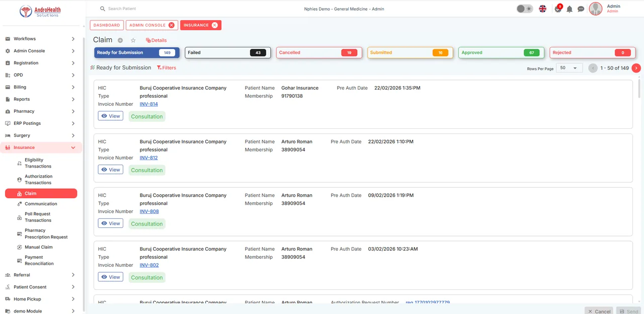The height and width of the screenshot is (314, 644).
Task: Click the Surgery sidebar icon
Action: [8, 135]
